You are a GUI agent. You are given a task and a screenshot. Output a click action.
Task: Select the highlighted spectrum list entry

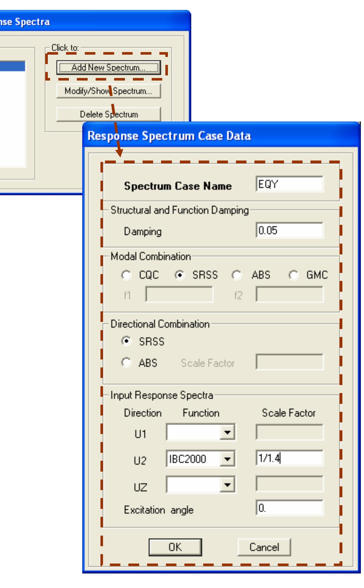point(13,66)
